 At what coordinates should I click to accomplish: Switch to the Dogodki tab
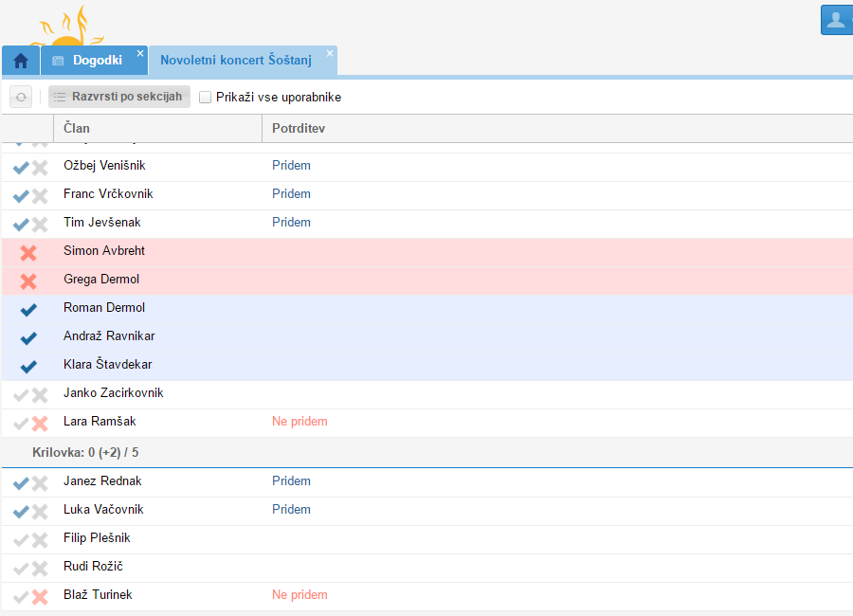click(x=97, y=61)
